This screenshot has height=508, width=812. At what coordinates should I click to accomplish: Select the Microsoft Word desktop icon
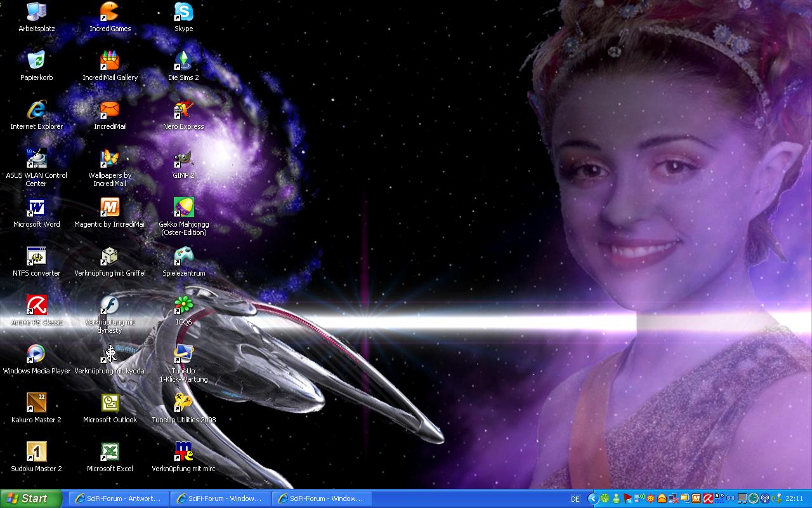(36, 208)
